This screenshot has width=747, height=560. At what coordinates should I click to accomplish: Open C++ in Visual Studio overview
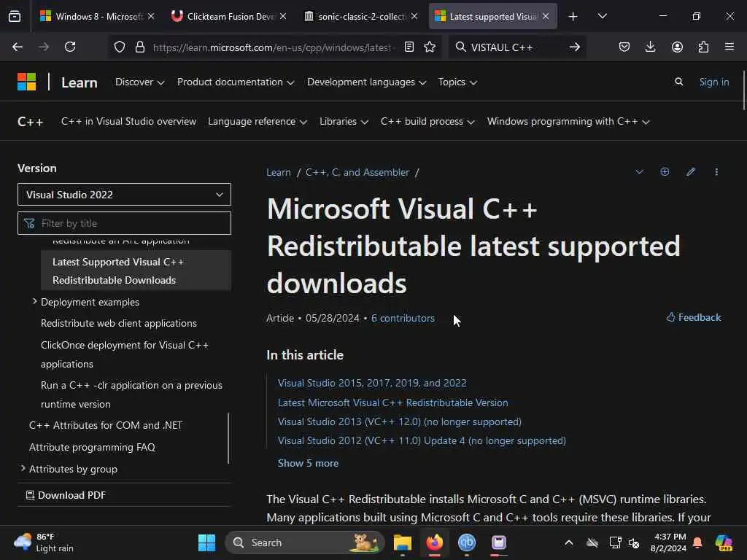pyautogui.click(x=128, y=122)
